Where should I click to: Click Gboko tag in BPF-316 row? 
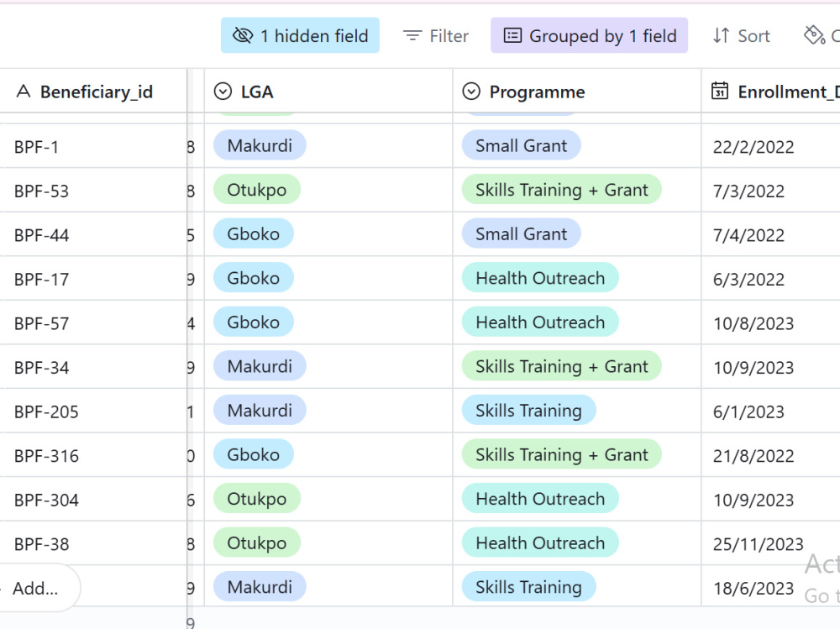pyautogui.click(x=254, y=454)
